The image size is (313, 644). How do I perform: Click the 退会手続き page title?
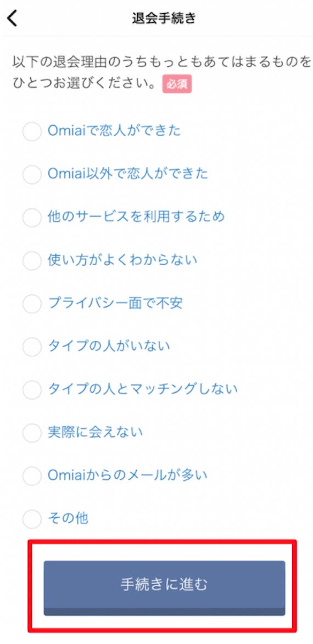click(x=164, y=19)
